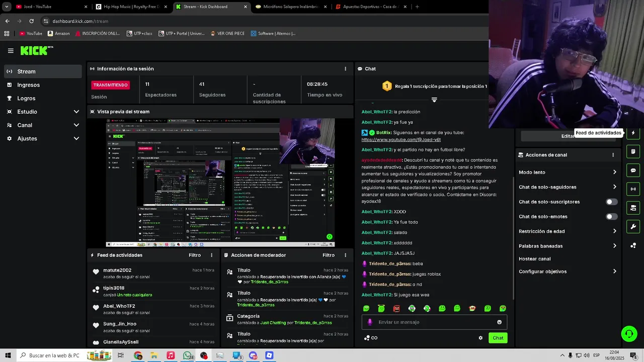Image resolution: width=644 pixels, height=362 pixels.
Task: Click the purple microphone icon in chat input
Action: click(370, 322)
